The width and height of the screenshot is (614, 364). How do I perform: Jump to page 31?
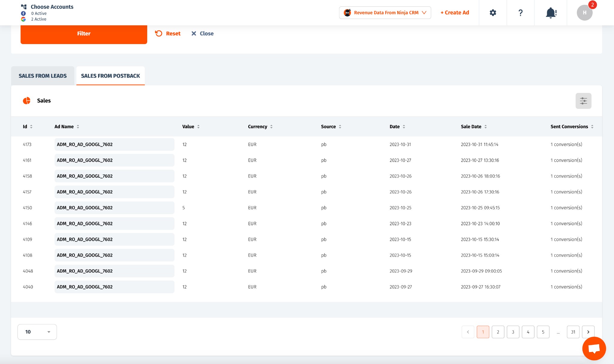coord(573,332)
